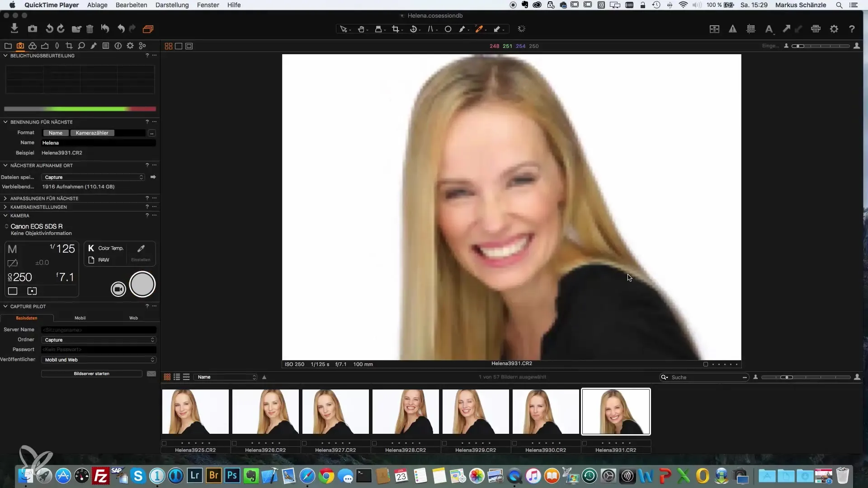Open the Darstellung menu

coord(172,5)
